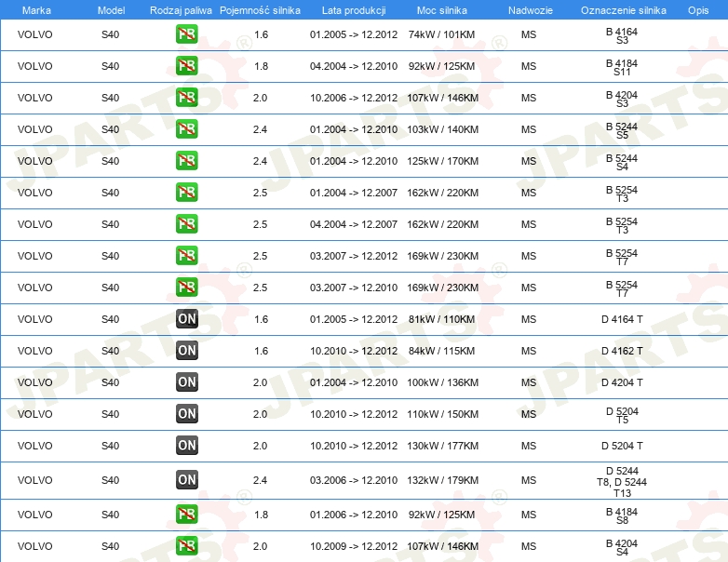Click the ON diesel icon in the D 4164 T row
728x562 pixels.
click(x=186, y=319)
